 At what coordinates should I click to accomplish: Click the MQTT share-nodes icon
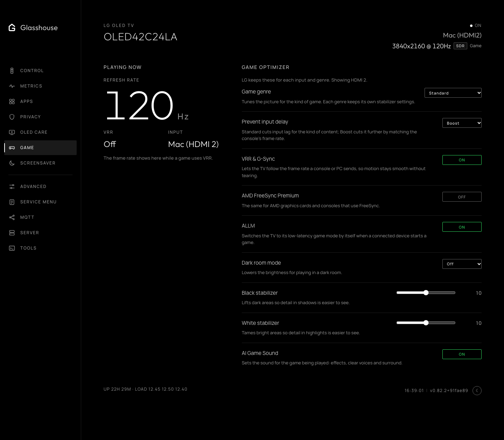pos(12,217)
